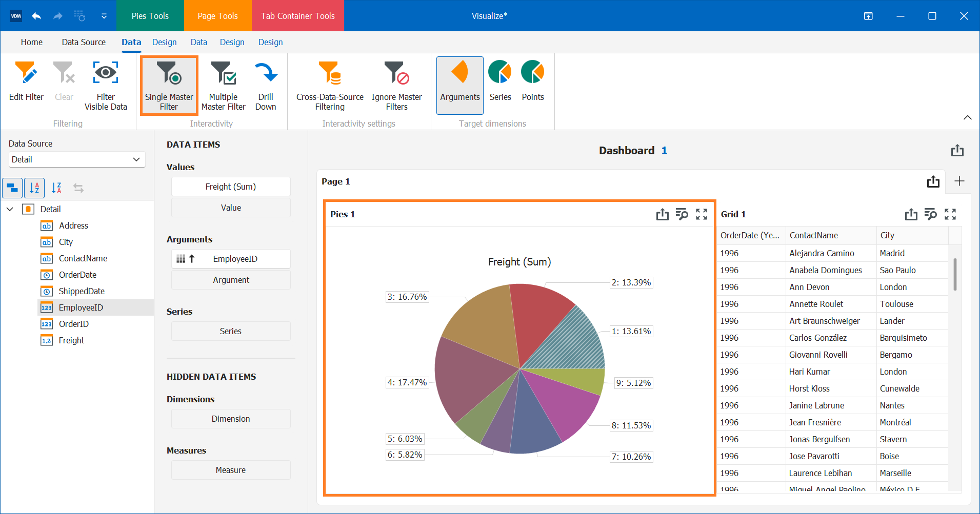Screen dimensions: 980x514
Task: Open the Home ribbon tab
Action: pos(31,42)
